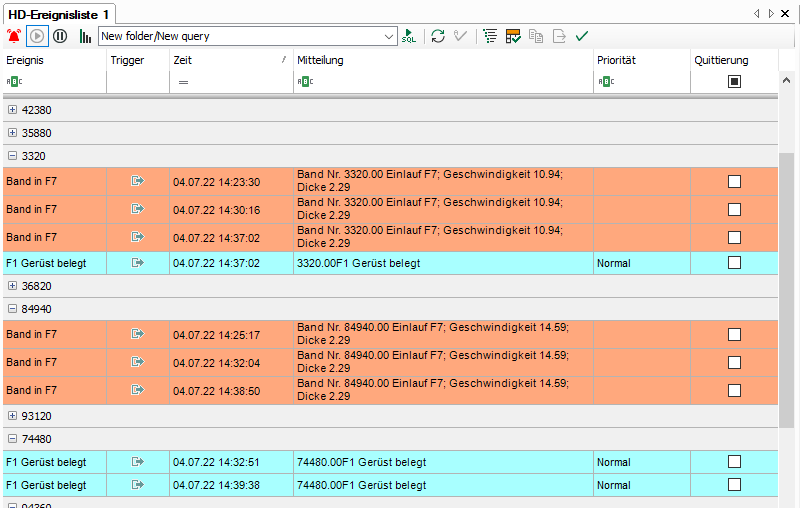800x508 pixels.
Task: Open the New folder/New query dropdown
Action: pos(389,36)
